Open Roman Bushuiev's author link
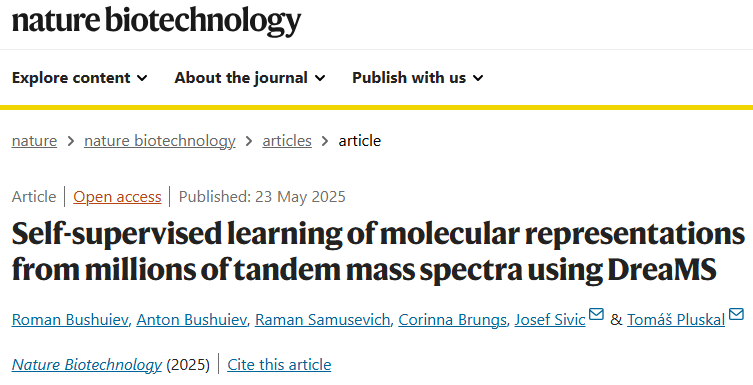The width and height of the screenshot is (753, 385). 70,320
